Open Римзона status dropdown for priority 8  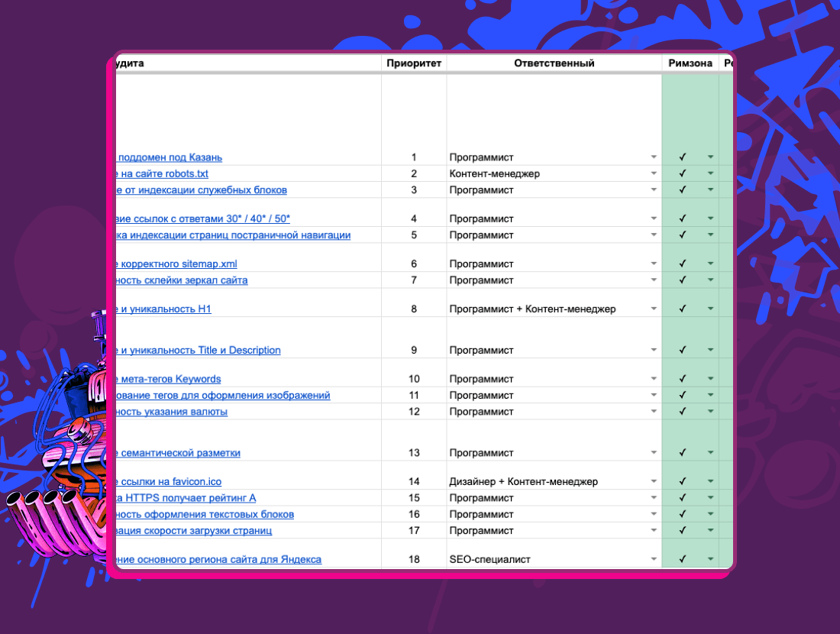(x=710, y=309)
